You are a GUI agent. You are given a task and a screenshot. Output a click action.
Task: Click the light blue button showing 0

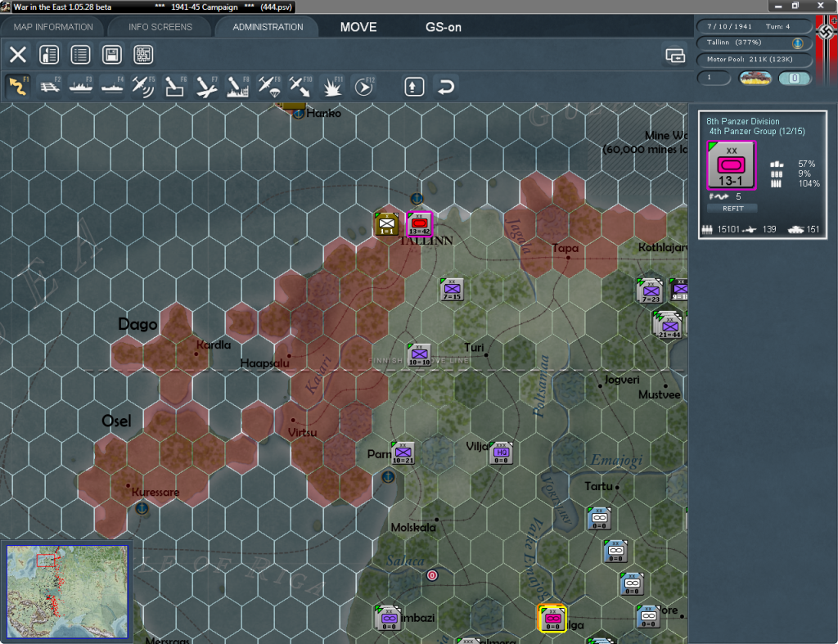tap(794, 78)
